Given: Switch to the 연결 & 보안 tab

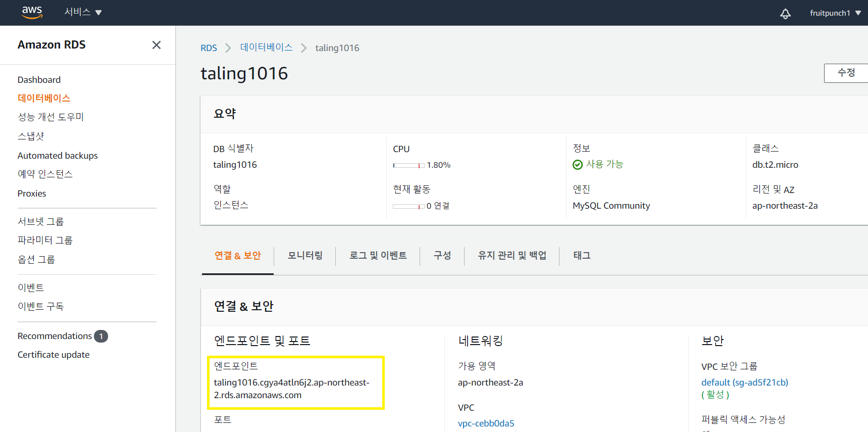Looking at the screenshot, I should tap(238, 256).
